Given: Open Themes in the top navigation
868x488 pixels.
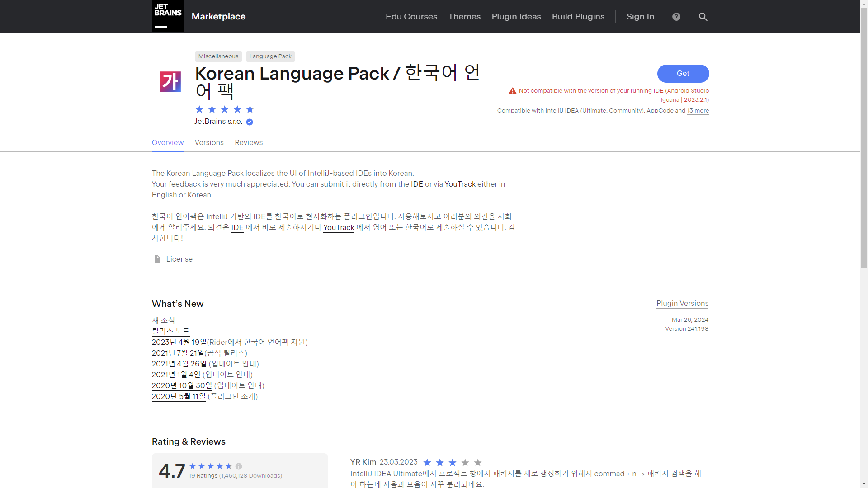Looking at the screenshot, I should [x=464, y=17].
